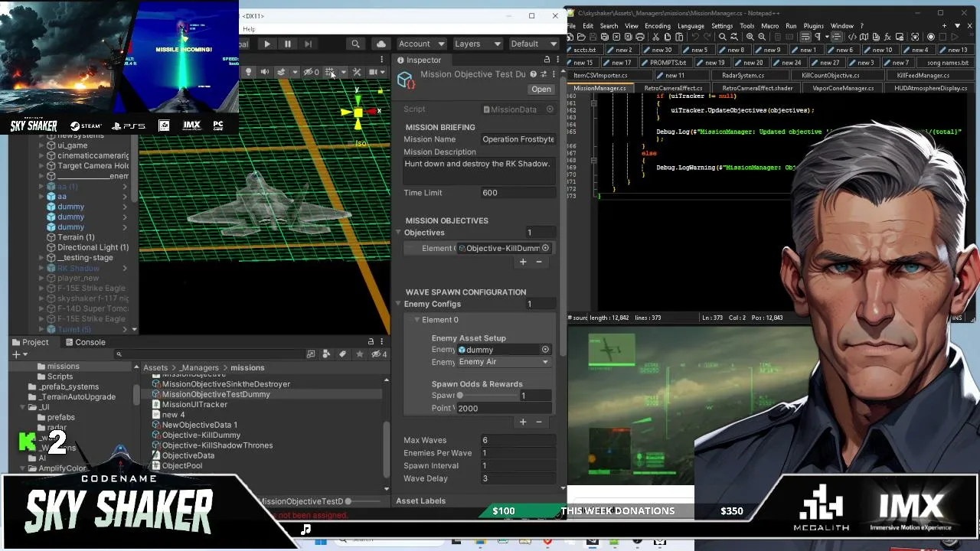Screen dimensions: 980x551
Task: Edit the Mission Name field
Action: (x=518, y=139)
